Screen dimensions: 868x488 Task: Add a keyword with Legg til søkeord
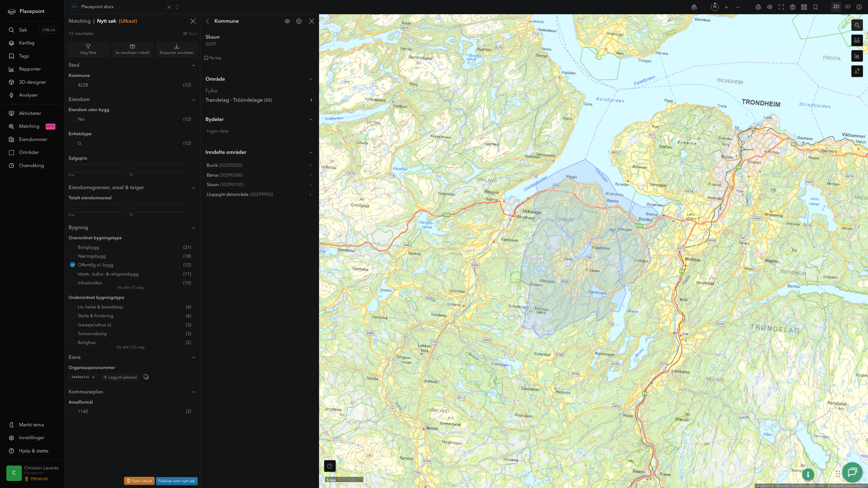coord(120,377)
